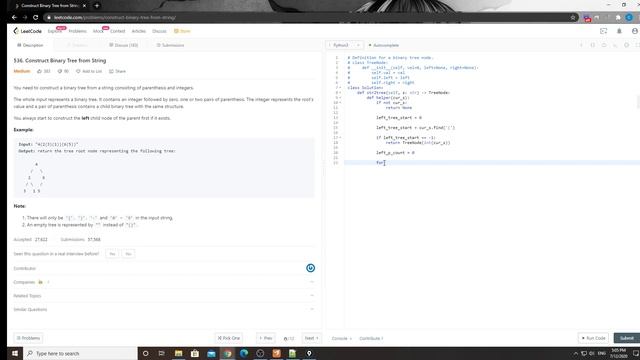
Task: Expand the Console panel
Action: pyautogui.click(x=342, y=338)
